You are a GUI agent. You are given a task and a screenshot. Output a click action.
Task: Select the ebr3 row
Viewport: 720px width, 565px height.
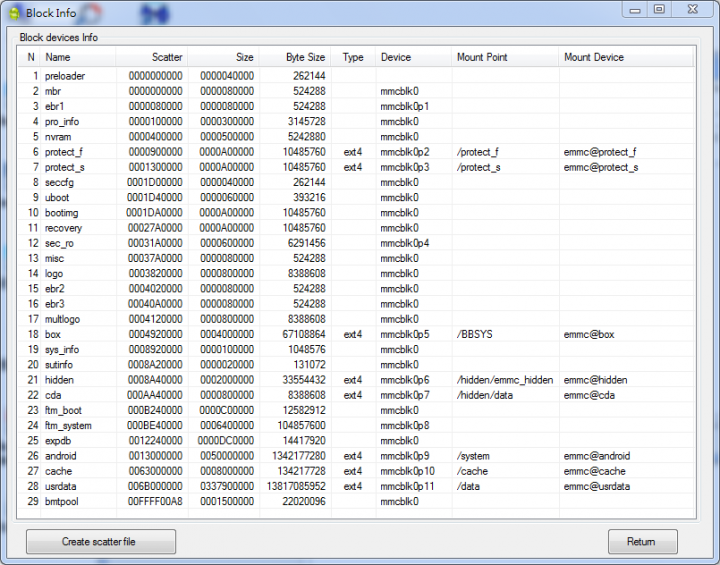(356, 304)
